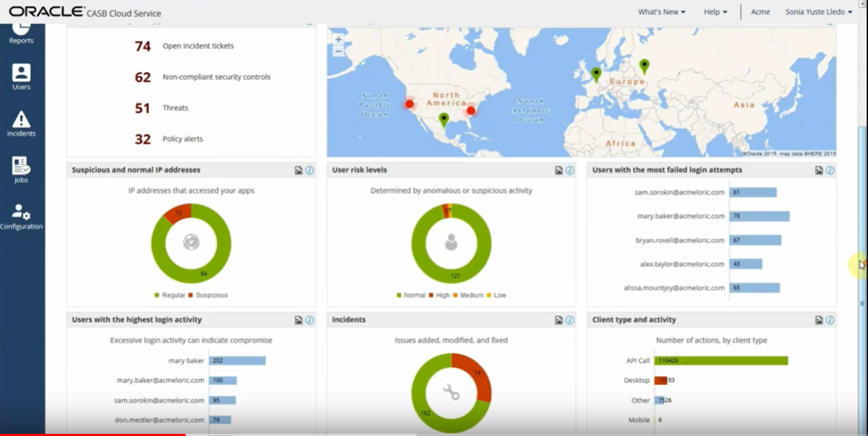The image size is (868, 436).
Task: Open the Help dropdown menu
Action: click(x=715, y=12)
